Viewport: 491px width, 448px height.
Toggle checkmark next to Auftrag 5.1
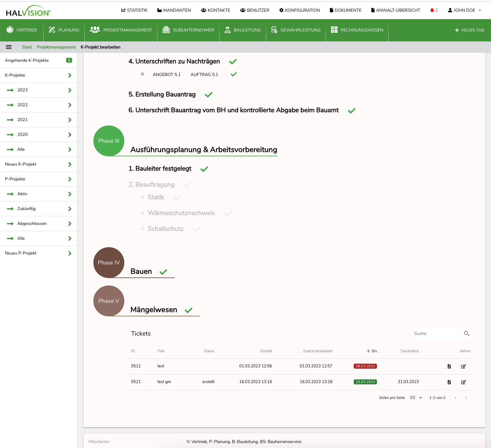tap(234, 74)
